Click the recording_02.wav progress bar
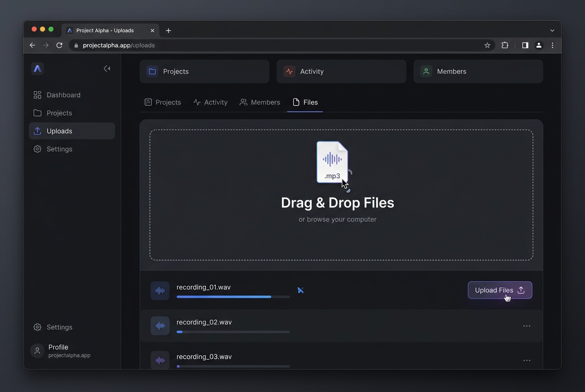The image size is (585, 392). pyautogui.click(x=233, y=332)
